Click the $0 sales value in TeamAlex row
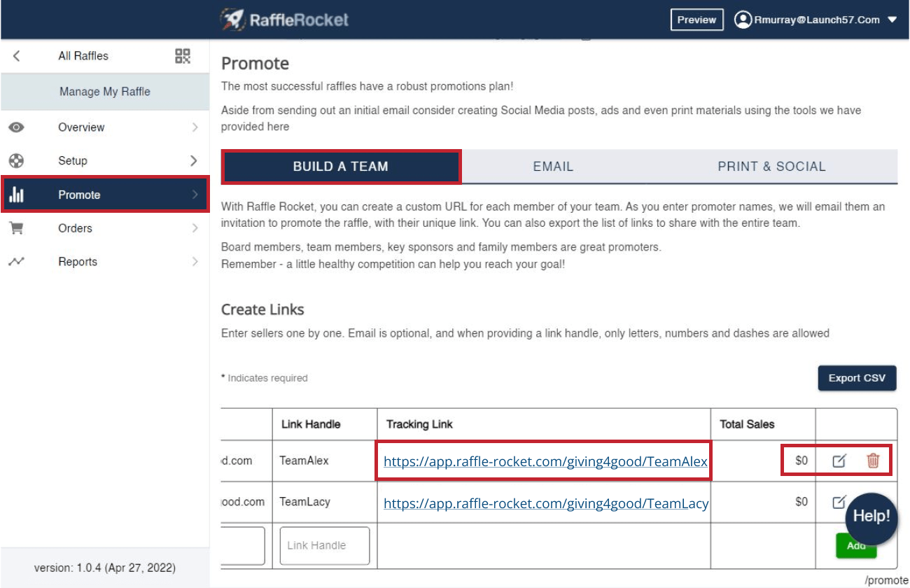Screen dimensions: 910x588 [801, 461]
